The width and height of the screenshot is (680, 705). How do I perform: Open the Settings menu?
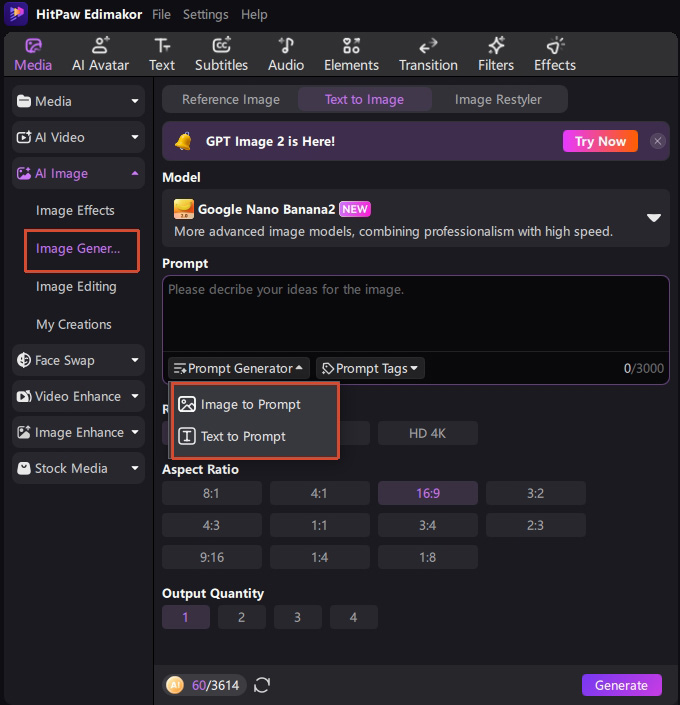pyautogui.click(x=206, y=14)
